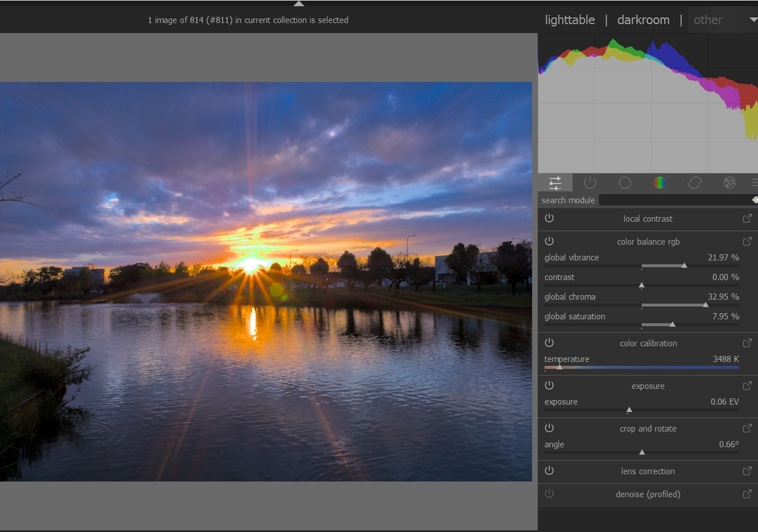Click the crop and rotate title
Image resolution: width=758 pixels, height=532 pixels.
[x=648, y=429]
